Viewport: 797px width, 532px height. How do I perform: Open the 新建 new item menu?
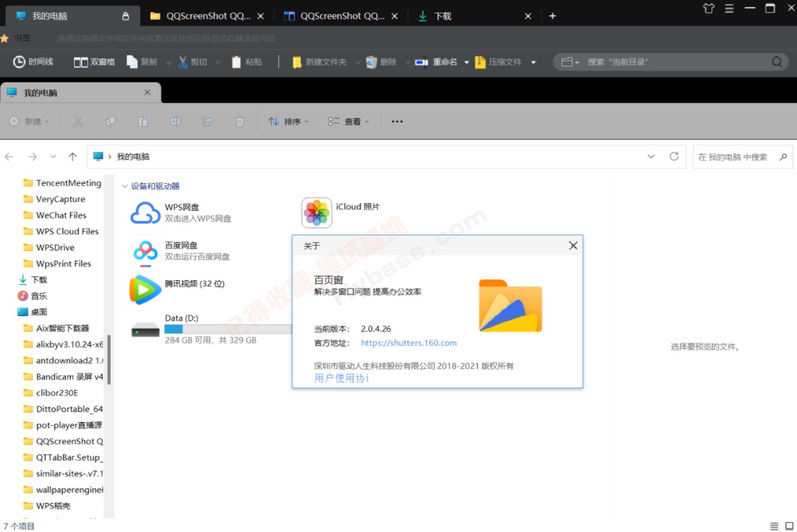(29, 122)
